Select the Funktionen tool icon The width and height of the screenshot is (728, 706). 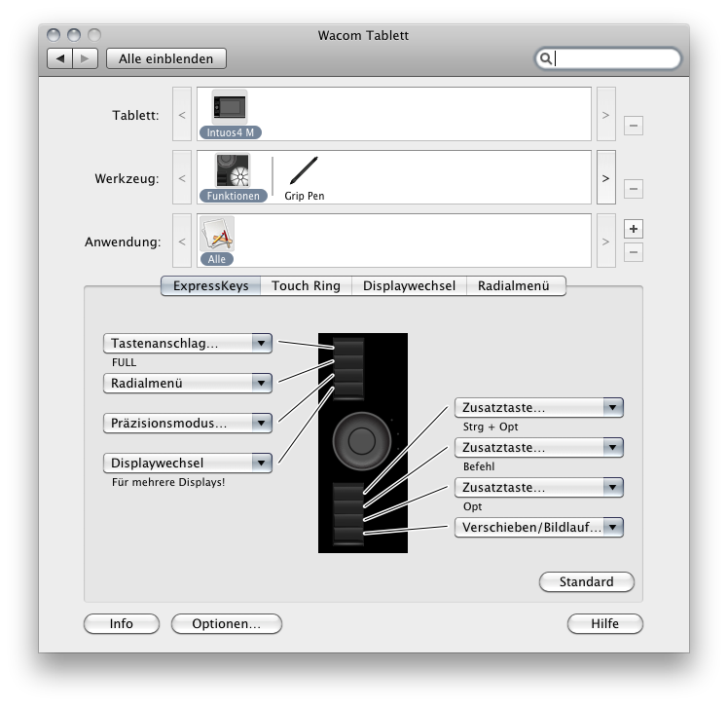233,171
